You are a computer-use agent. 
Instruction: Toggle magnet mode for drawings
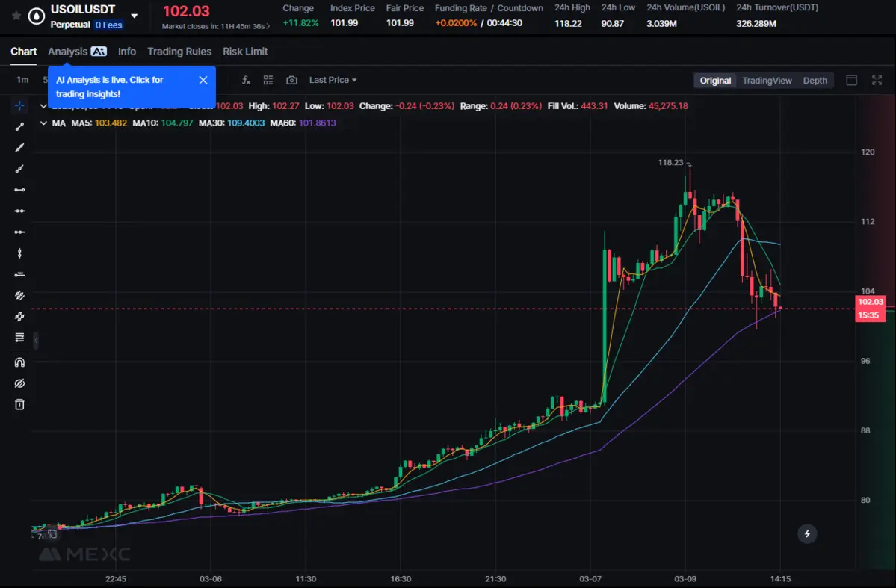[19, 362]
